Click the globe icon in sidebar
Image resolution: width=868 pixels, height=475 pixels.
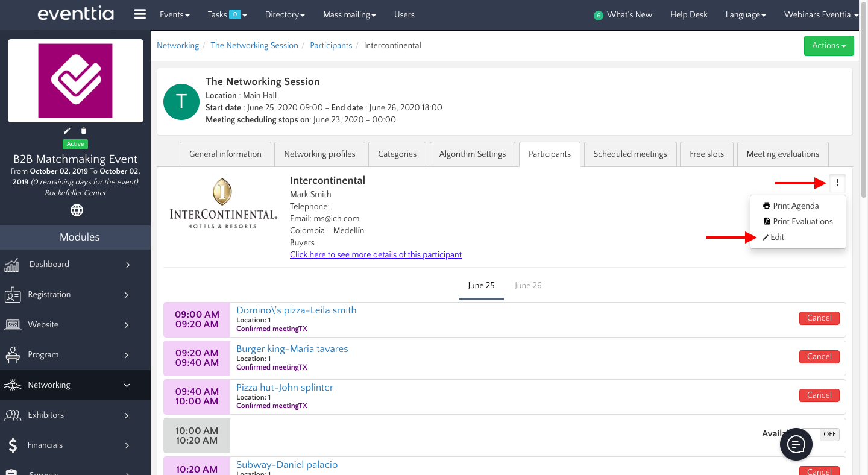pos(77,210)
